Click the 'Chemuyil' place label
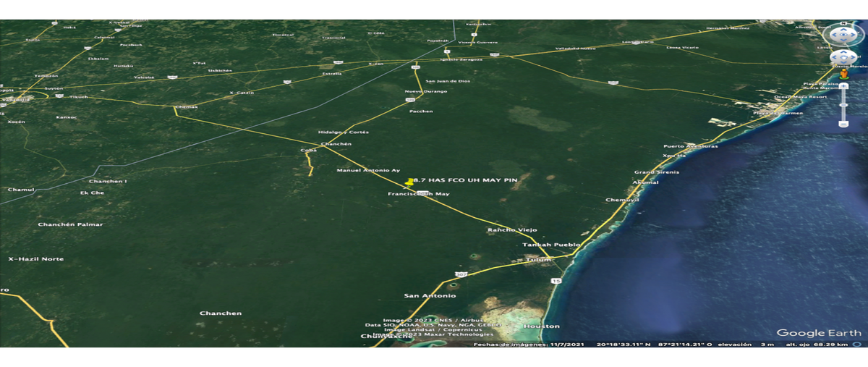The width and height of the screenshot is (868, 367). pos(622,200)
